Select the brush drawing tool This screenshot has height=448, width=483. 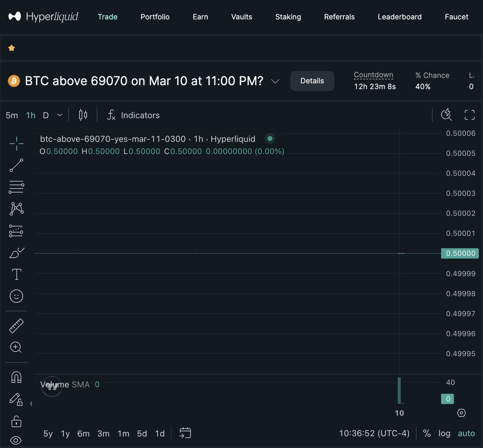pos(17,253)
